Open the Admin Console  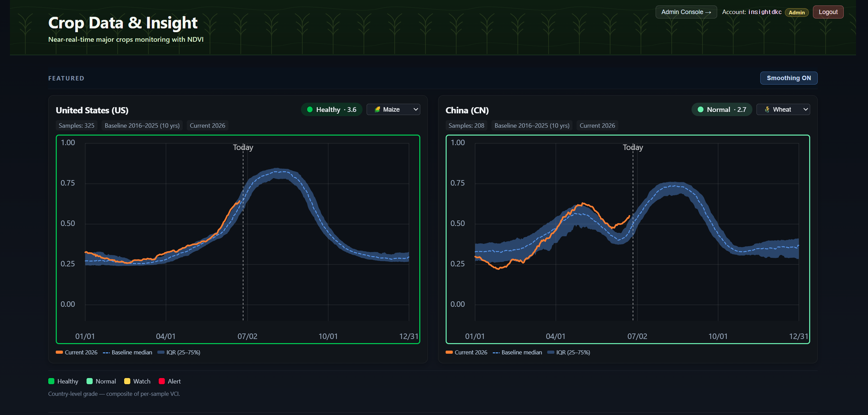(x=686, y=12)
